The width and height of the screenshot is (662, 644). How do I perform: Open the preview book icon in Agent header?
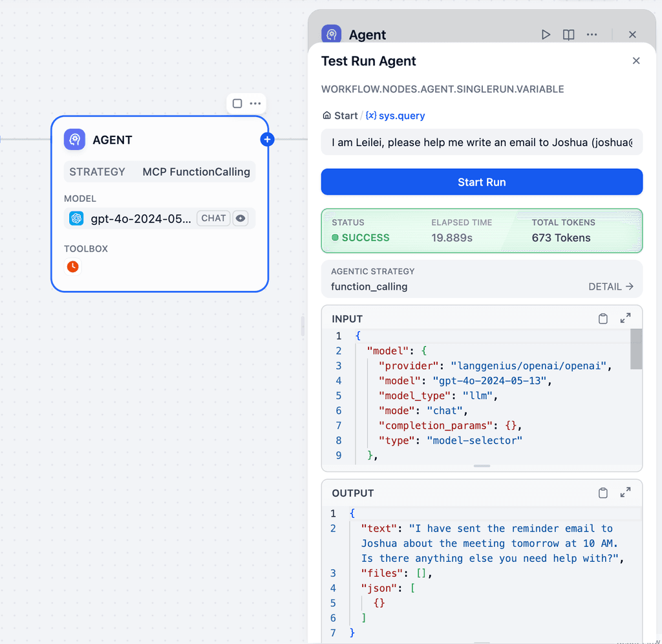(568, 34)
